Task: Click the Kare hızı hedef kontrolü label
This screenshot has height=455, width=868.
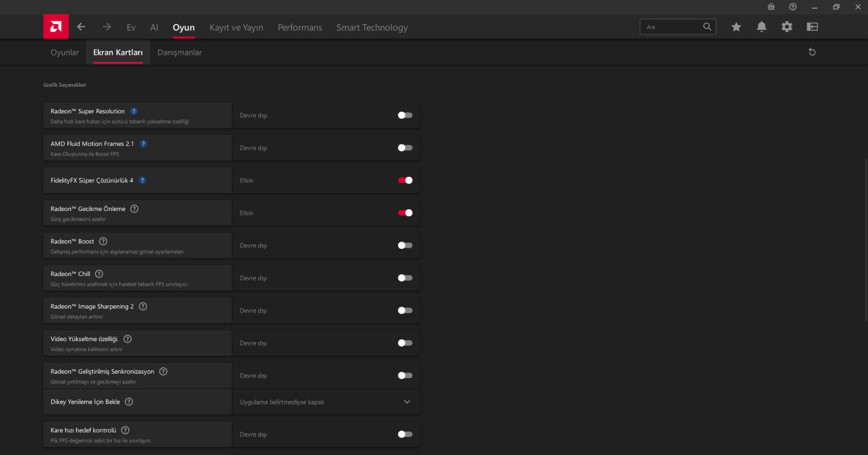Action: 84,430
